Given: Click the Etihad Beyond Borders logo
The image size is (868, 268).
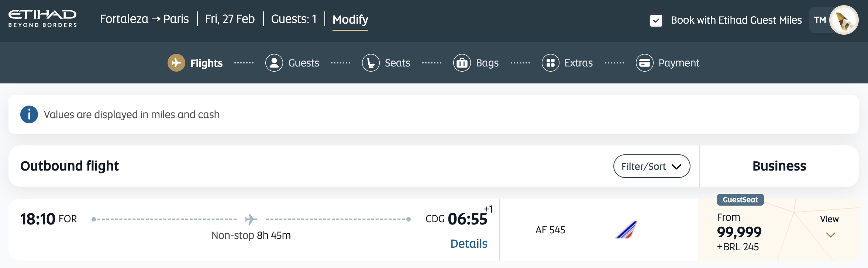Looking at the screenshot, I should 42,19.
